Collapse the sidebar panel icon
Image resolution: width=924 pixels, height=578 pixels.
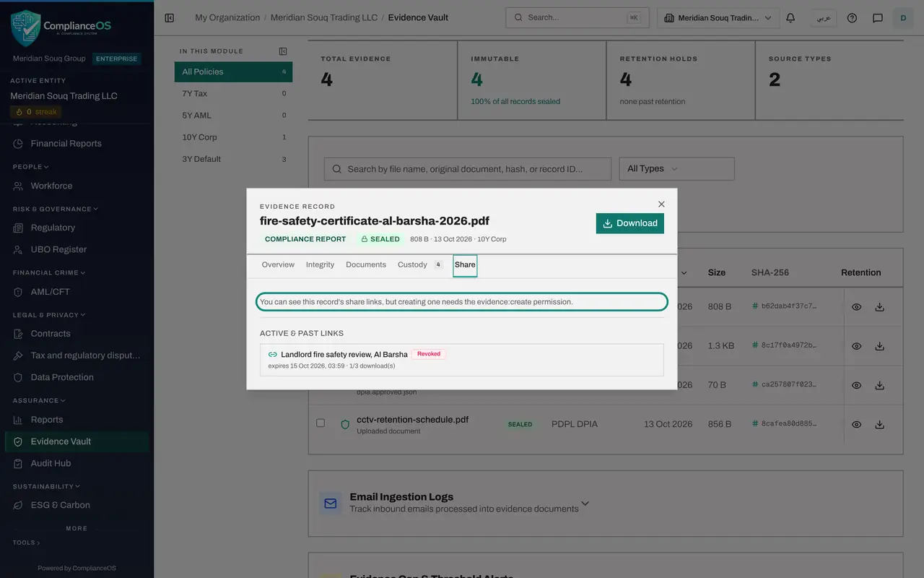click(x=170, y=18)
